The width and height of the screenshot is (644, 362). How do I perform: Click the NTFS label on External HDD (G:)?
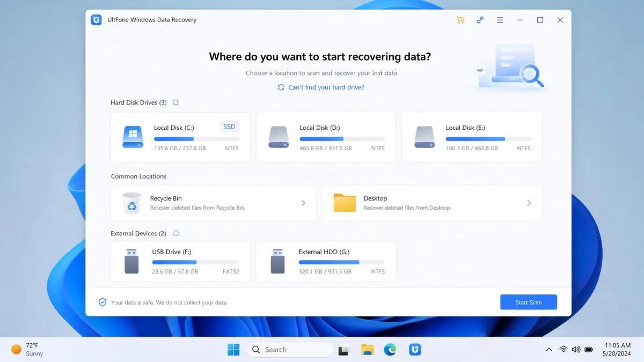click(378, 271)
